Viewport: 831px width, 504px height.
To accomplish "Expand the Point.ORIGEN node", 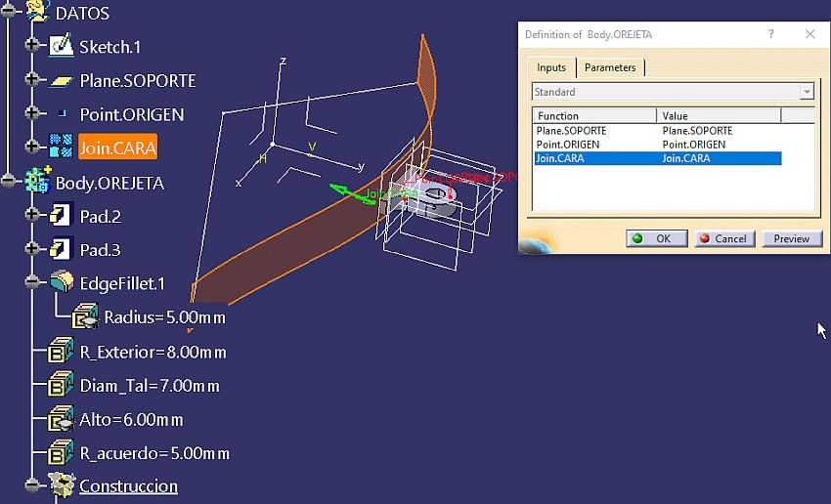I will pyautogui.click(x=32, y=113).
